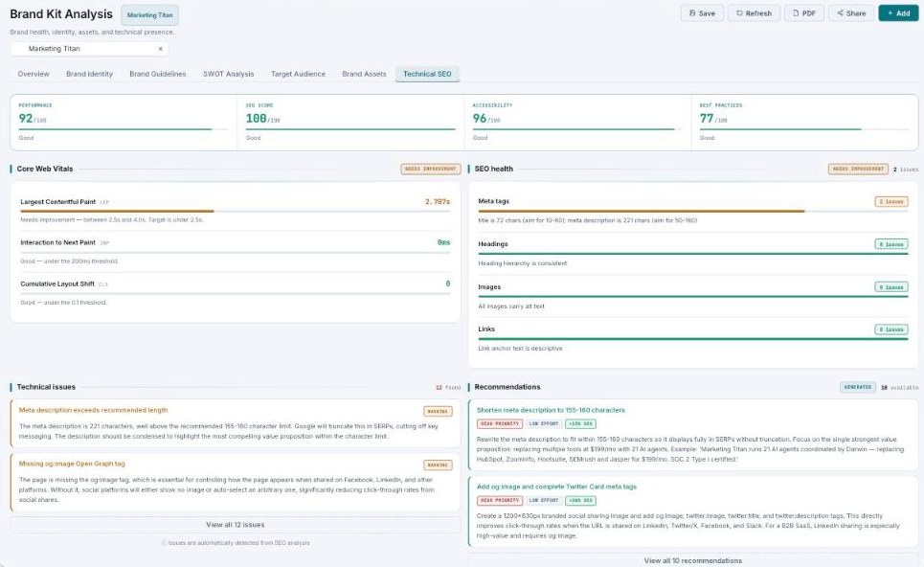Select the Technical SEO tab

427,75
